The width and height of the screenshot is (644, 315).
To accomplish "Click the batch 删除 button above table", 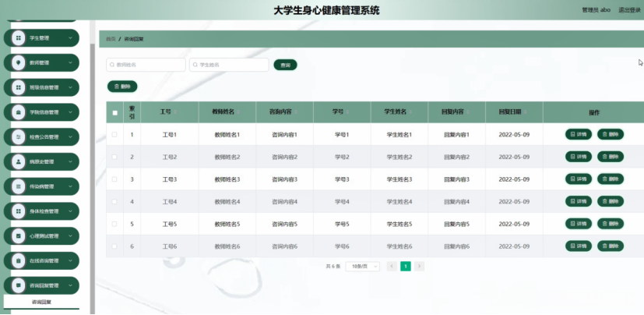I will tap(122, 87).
